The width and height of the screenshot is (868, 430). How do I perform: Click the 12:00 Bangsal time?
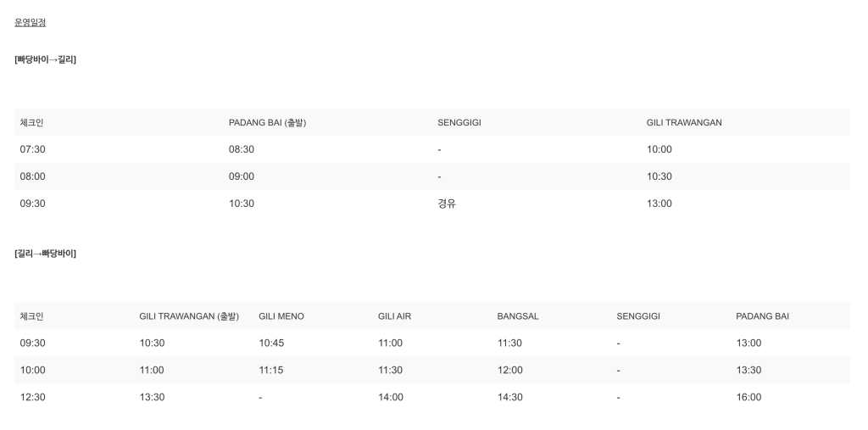509,371
